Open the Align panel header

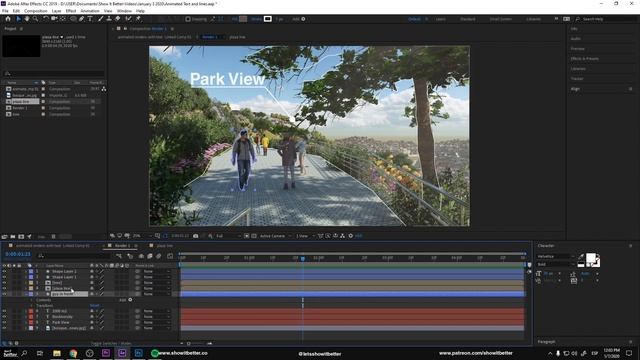click(x=575, y=89)
